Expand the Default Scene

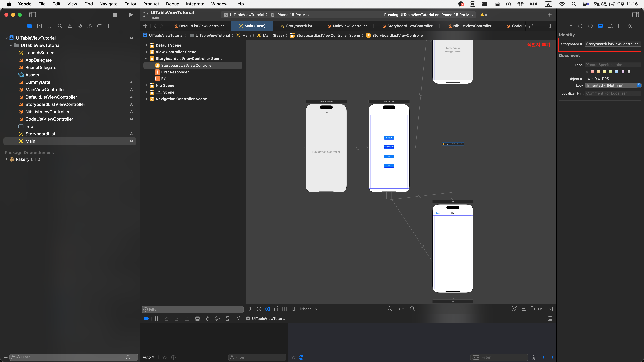[x=146, y=45]
